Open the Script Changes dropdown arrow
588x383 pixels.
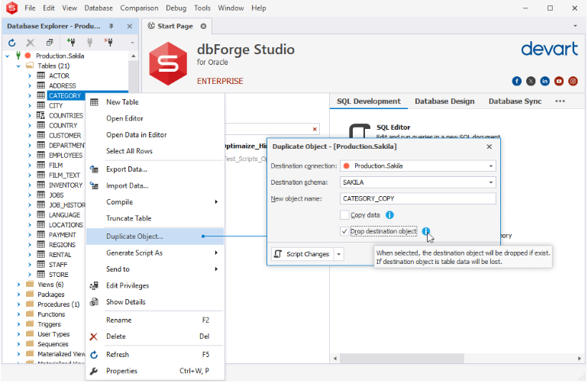click(x=338, y=255)
